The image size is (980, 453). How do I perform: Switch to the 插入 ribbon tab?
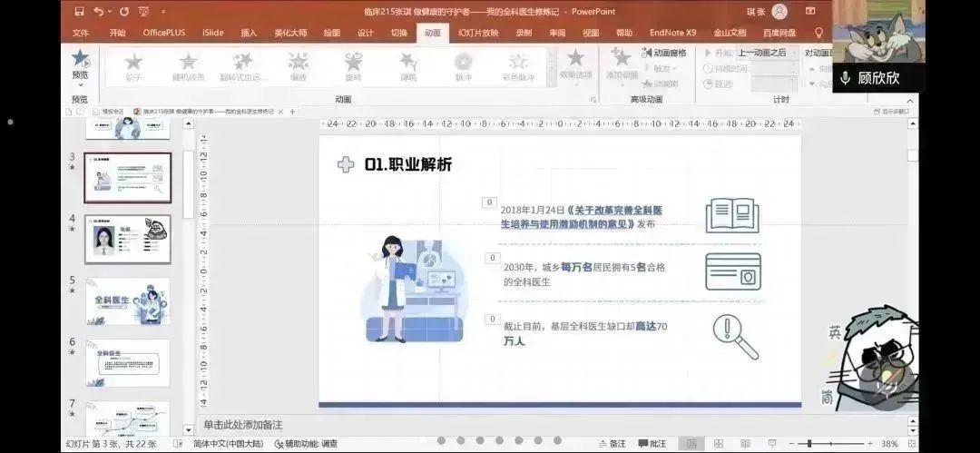tap(248, 33)
